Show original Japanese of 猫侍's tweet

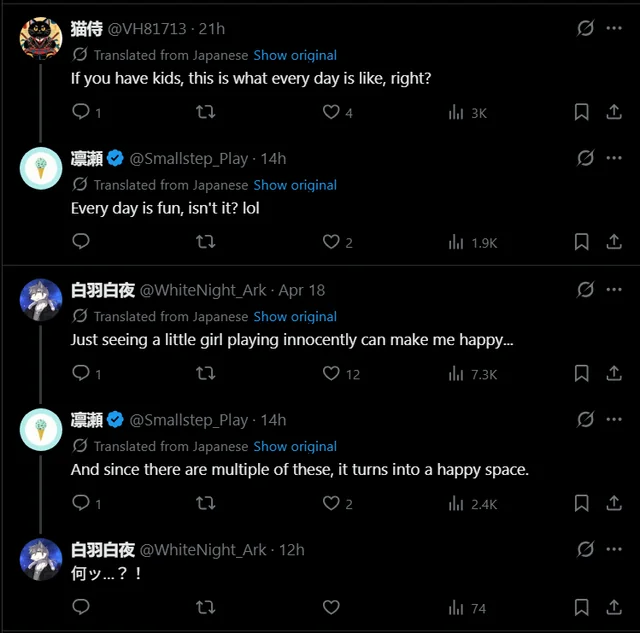pos(295,55)
